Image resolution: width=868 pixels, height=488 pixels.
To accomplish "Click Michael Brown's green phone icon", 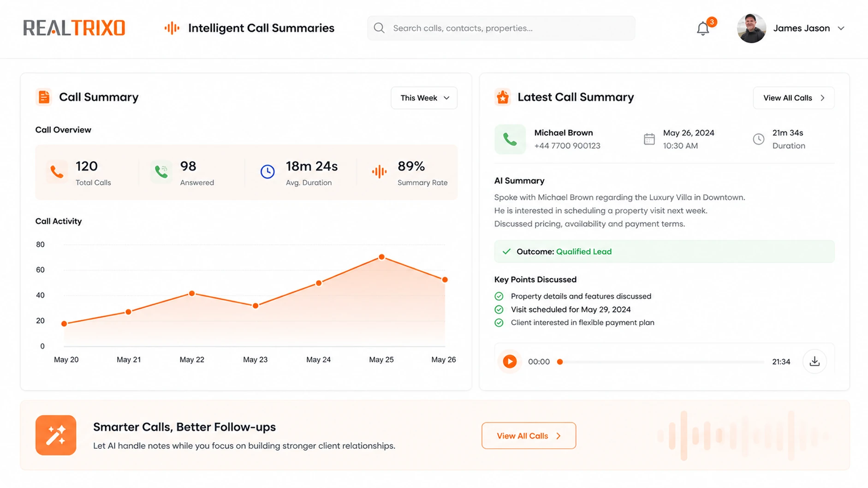I will coord(510,139).
